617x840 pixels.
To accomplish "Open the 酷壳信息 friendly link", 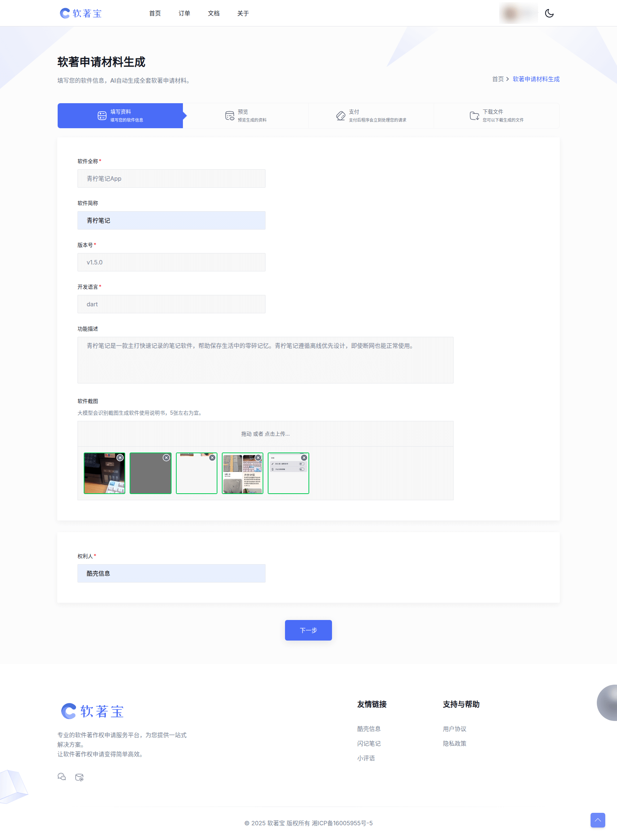I will click(369, 729).
